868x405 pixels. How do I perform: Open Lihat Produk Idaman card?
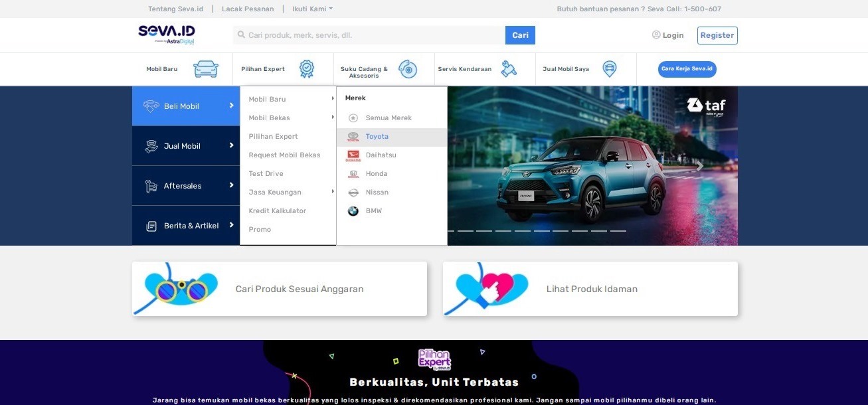[590, 289]
